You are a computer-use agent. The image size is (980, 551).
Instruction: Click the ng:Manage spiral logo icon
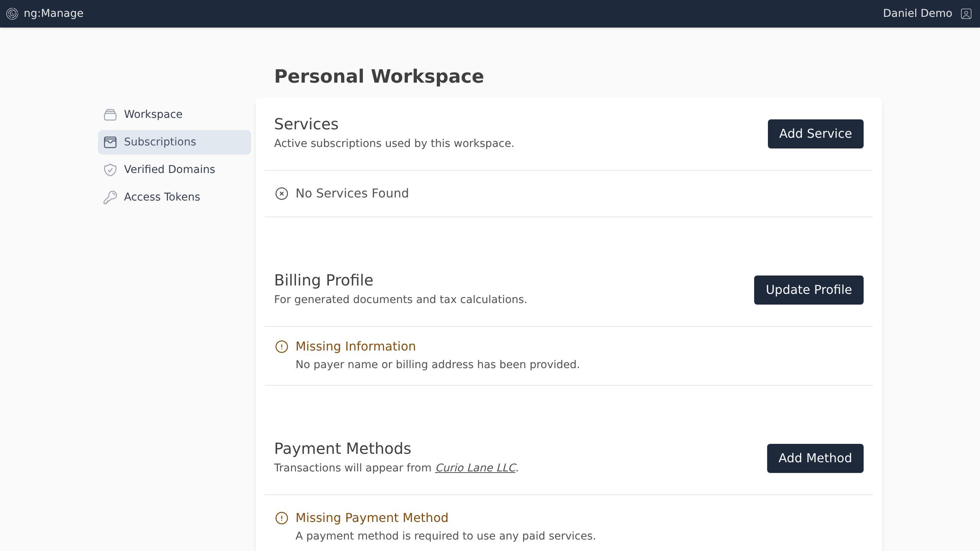[12, 14]
